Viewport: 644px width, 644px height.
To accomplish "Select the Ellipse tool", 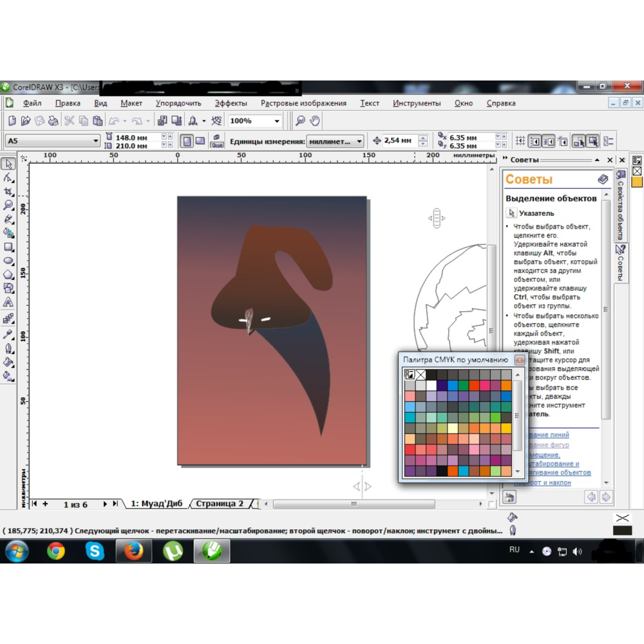I will point(9,260).
